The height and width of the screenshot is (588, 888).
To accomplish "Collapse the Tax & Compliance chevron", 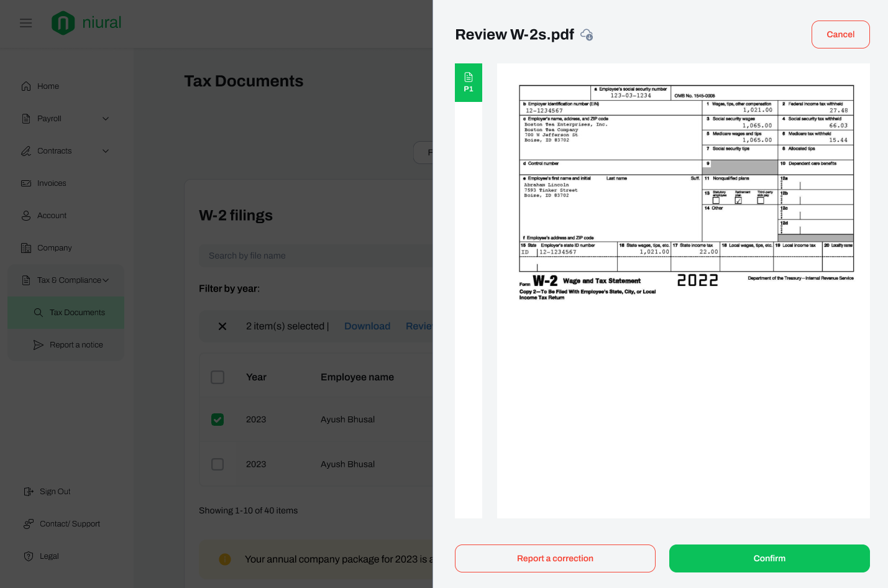I will (x=106, y=280).
